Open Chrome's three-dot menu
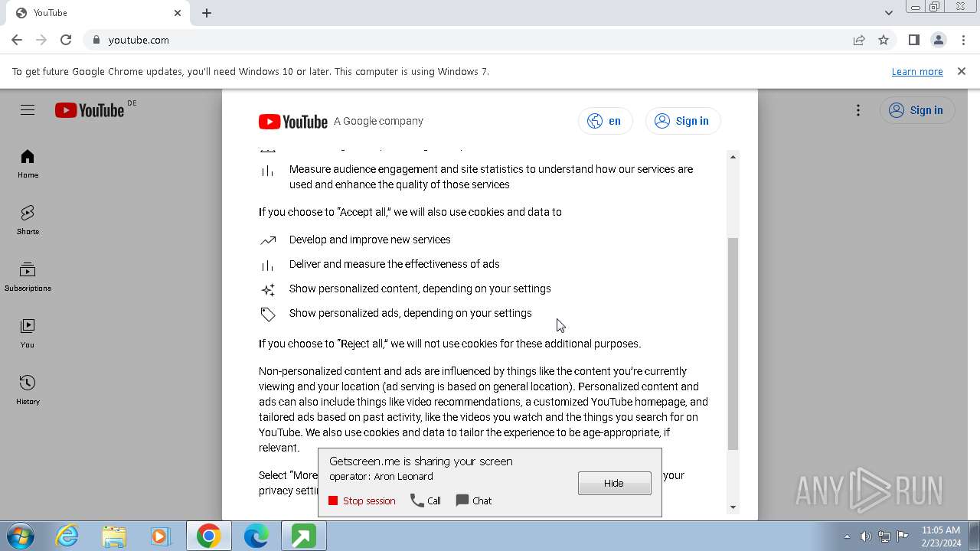 962,40
